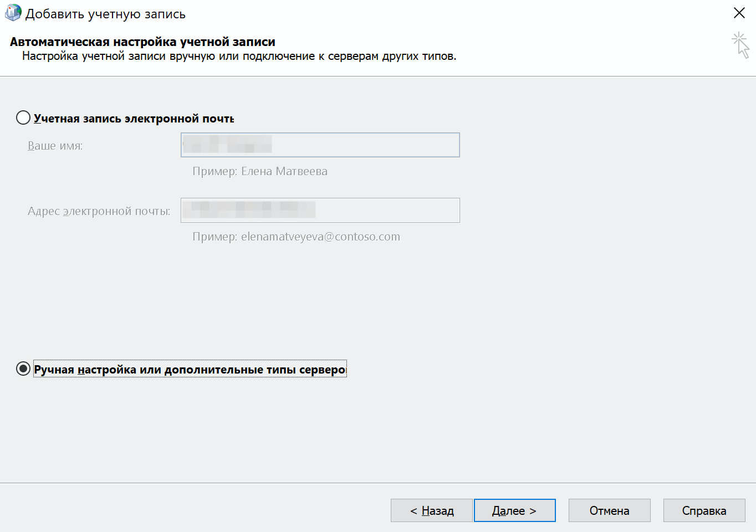The width and height of the screenshot is (756, 532).
Task: Click the "Ваше имя:" field label
Action: (x=55, y=146)
